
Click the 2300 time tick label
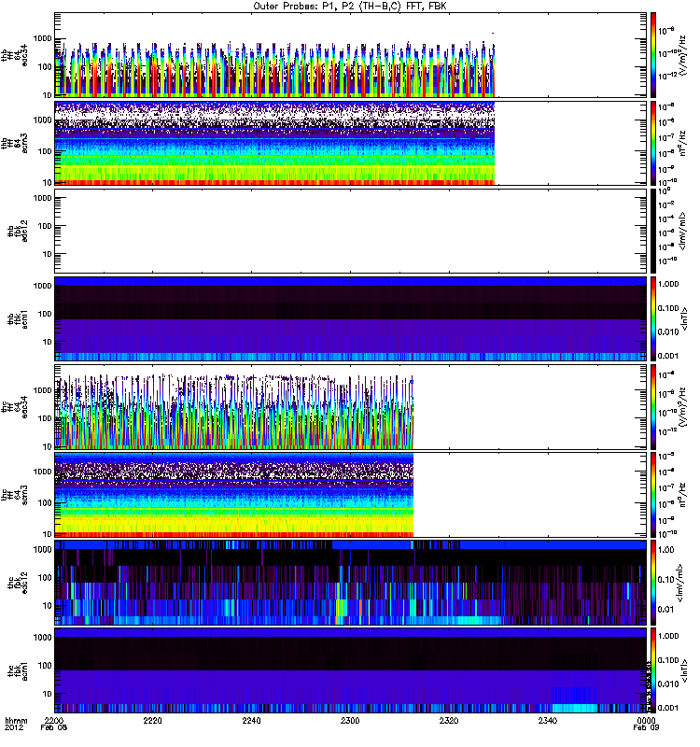click(x=350, y=721)
